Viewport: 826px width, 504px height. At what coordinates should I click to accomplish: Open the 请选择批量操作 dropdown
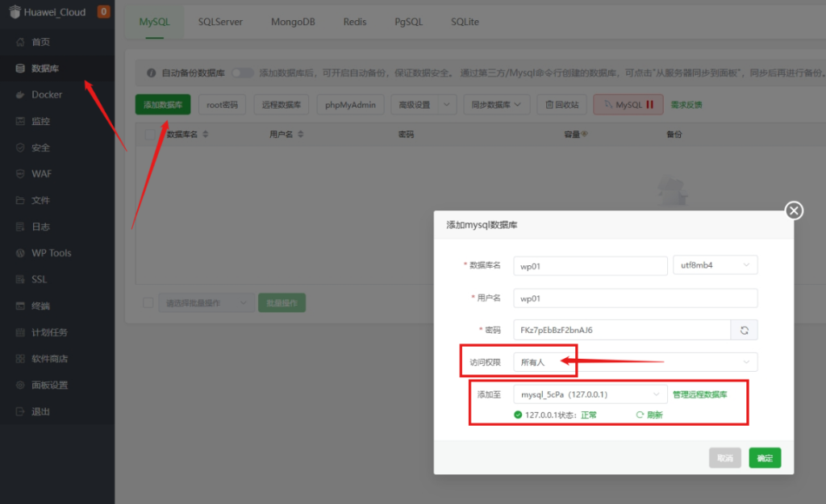206,303
